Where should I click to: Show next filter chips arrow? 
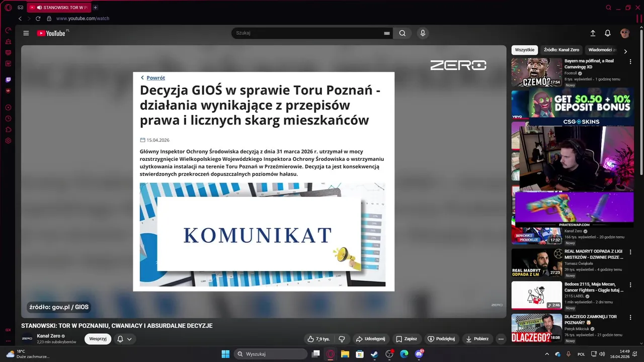(x=625, y=51)
